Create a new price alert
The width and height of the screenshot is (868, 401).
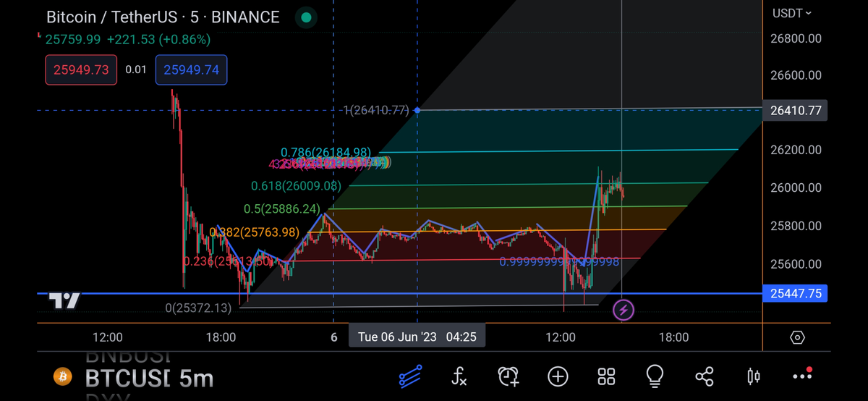[x=509, y=376]
